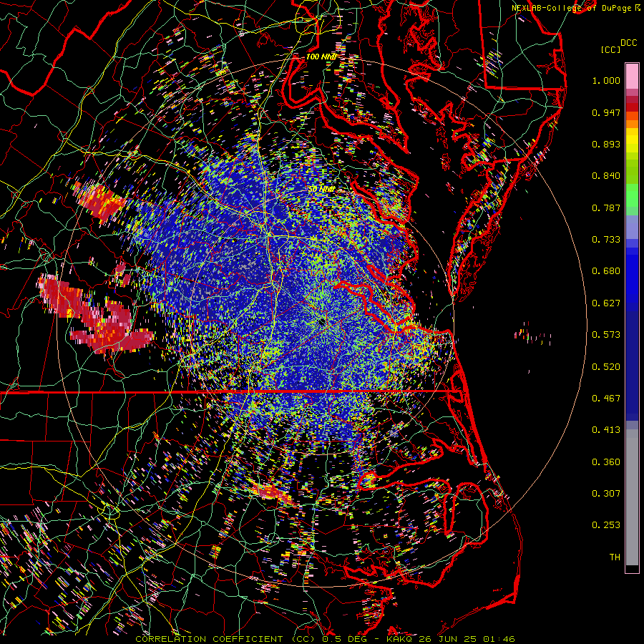Select the 0.947 scale value
The image size is (644, 644).
[x=606, y=112]
